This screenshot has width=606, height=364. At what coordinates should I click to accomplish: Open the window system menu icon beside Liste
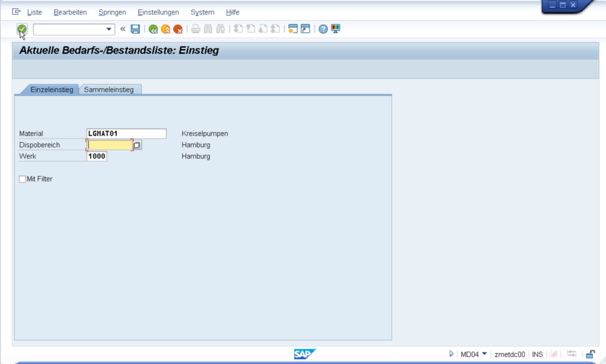click(16, 12)
